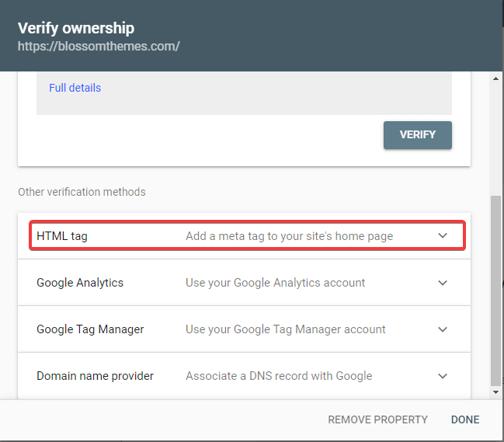The image size is (504, 442).
Task: Select the Google Tag Manager label
Action: pos(90,329)
